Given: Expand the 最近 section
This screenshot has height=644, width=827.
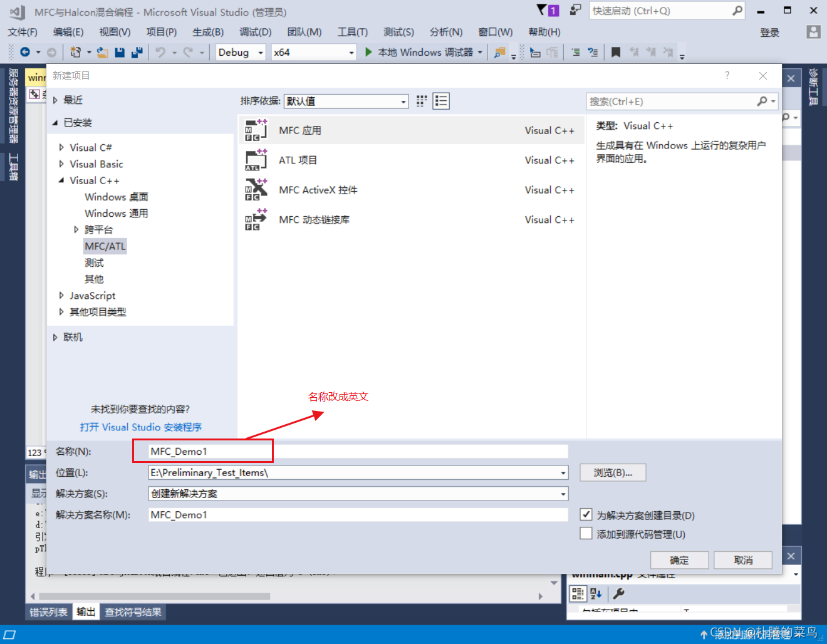Looking at the screenshot, I should [x=55, y=100].
